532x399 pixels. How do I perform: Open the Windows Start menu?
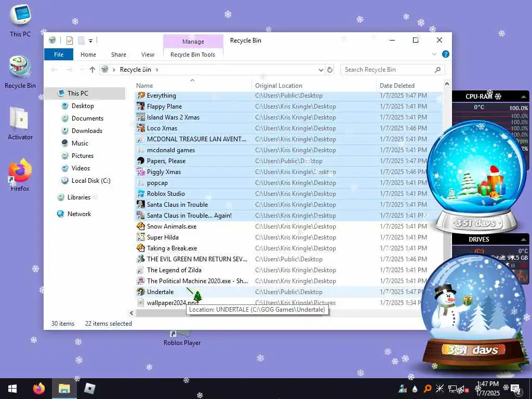tap(12, 389)
